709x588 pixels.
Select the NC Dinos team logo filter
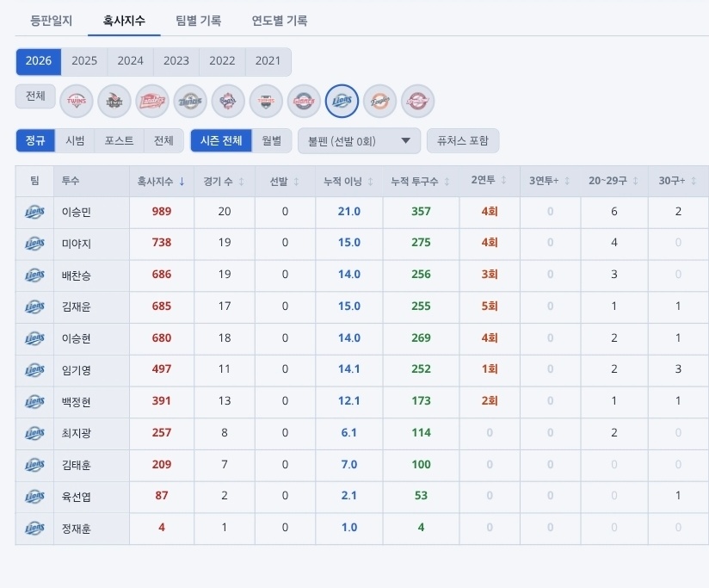[x=190, y=101]
